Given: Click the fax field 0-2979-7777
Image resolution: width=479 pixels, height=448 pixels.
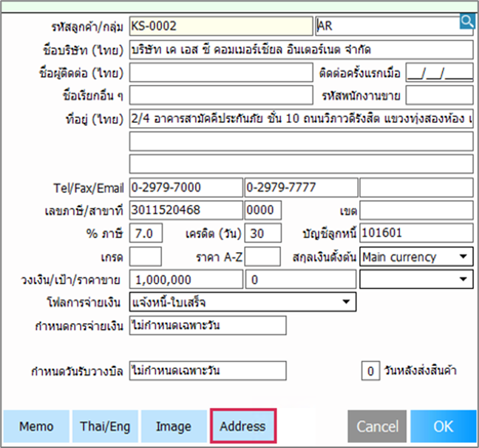Looking at the screenshot, I should (x=301, y=188).
